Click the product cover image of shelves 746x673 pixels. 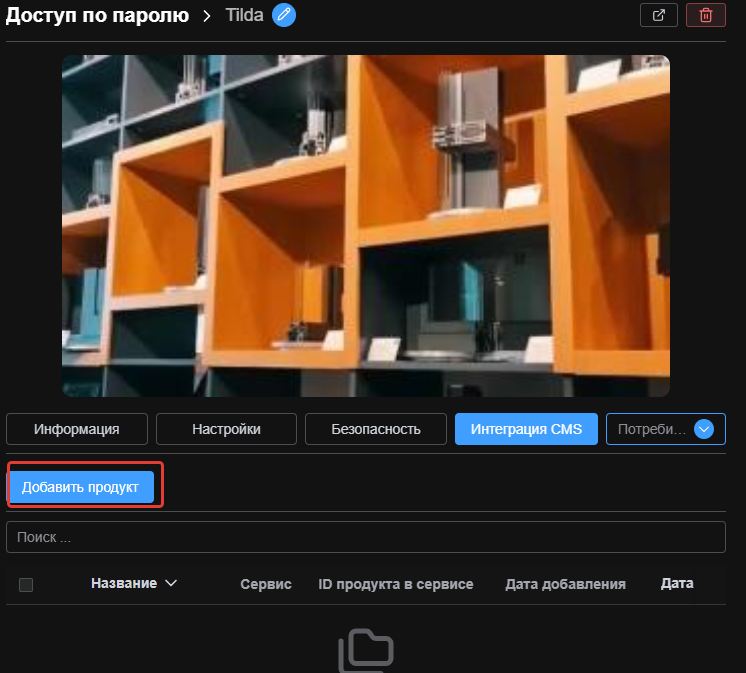tap(366, 226)
